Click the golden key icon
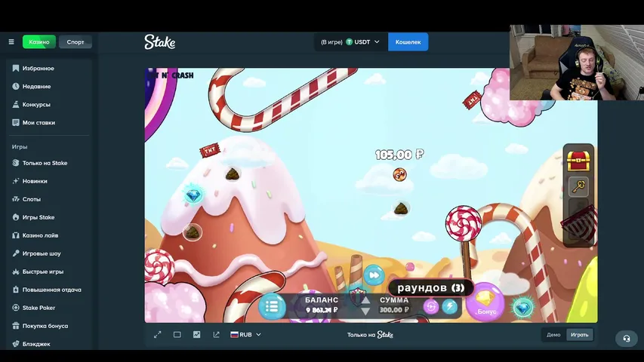Viewport: 644px width, 362px height. pyautogui.click(x=578, y=186)
